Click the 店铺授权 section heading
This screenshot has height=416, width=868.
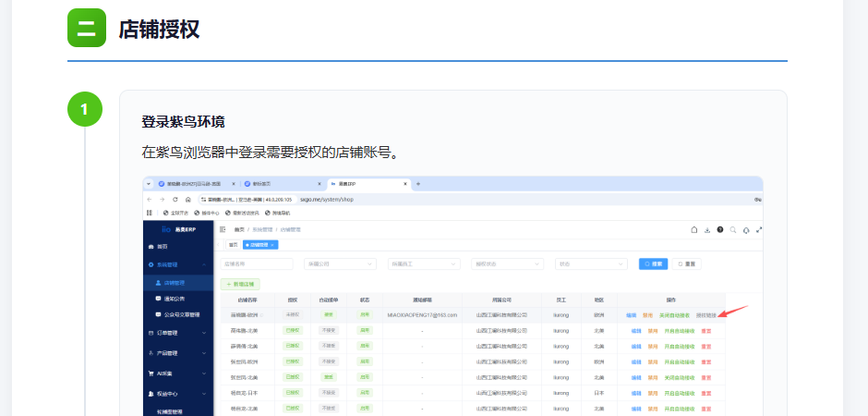[x=159, y=29]
